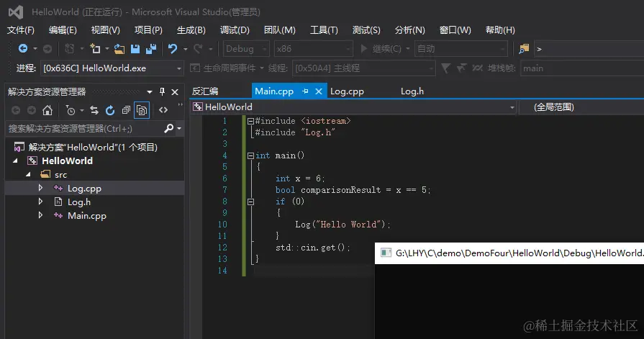644x339 pixels.
Task: Open the Team menu
Action: [x=279, y=30]
